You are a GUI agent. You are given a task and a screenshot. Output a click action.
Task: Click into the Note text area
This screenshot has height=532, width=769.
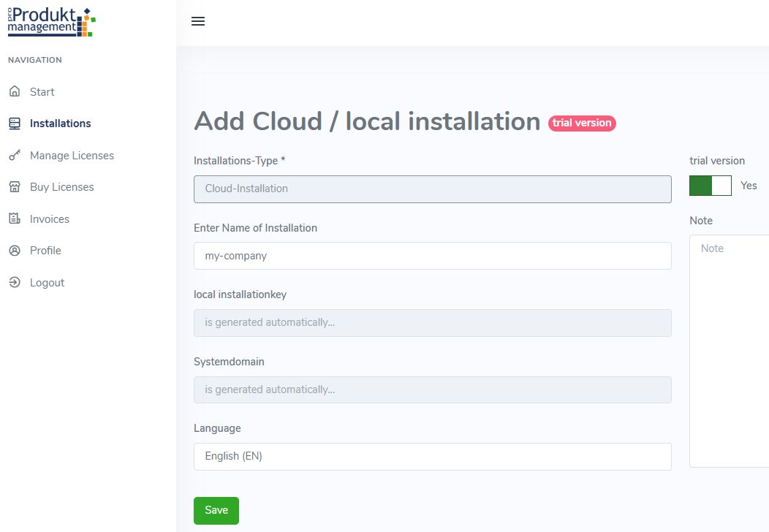coord(728,351)
